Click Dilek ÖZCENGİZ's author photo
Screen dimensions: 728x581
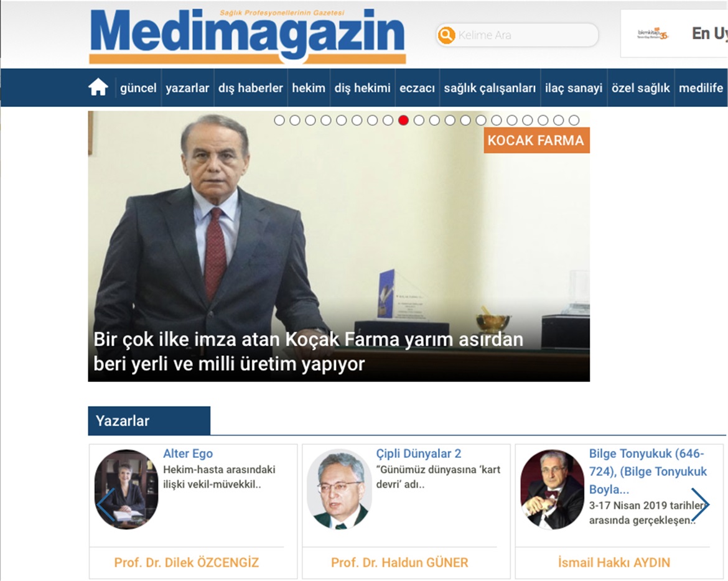(126, 490)
